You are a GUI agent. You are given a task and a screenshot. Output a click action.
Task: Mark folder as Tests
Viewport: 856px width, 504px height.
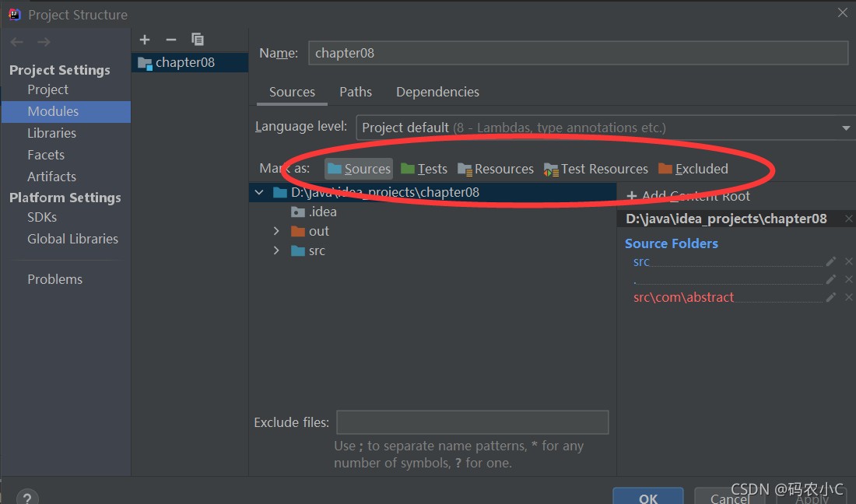click(x=424, y=169)
